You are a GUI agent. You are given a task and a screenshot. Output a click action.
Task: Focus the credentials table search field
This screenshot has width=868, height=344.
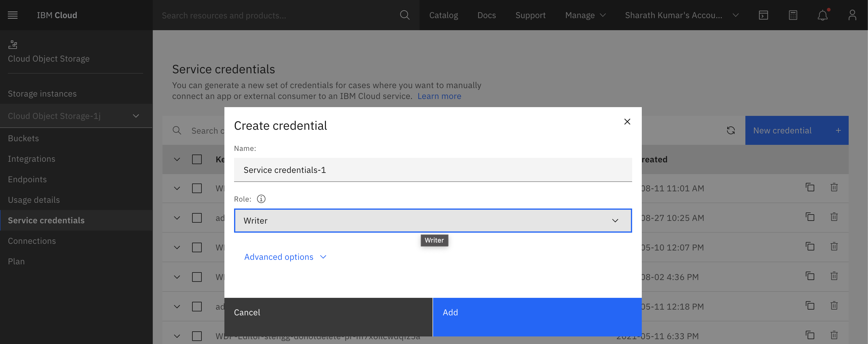point(207,131)
